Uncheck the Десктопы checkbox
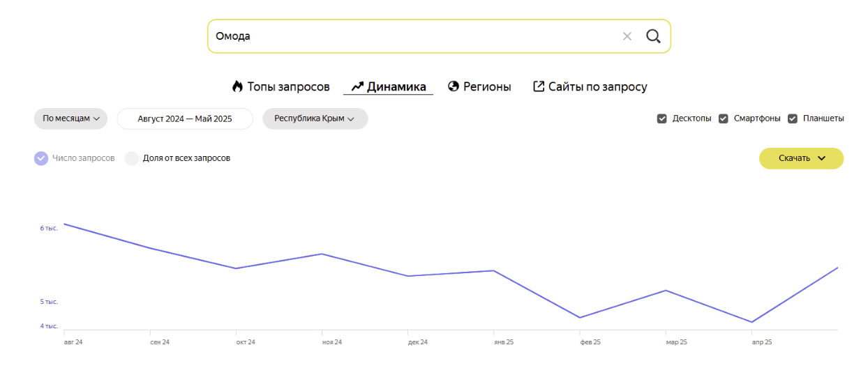 point(662,118)
